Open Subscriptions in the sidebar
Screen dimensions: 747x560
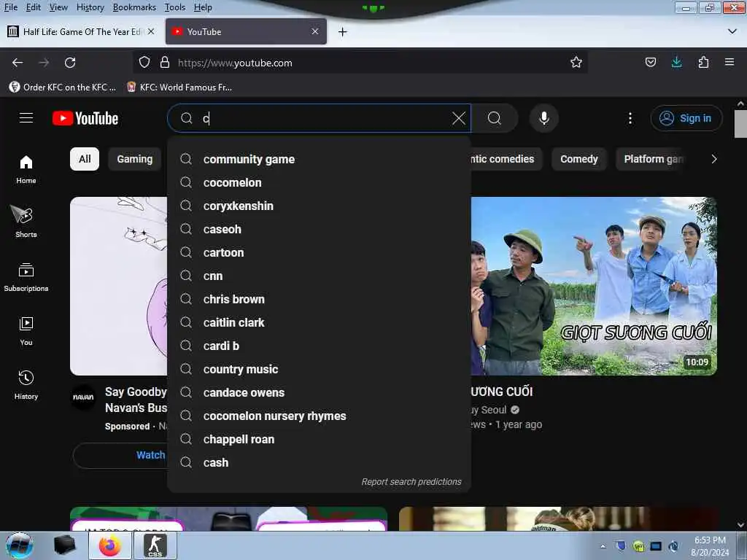(x=26, y=277)
